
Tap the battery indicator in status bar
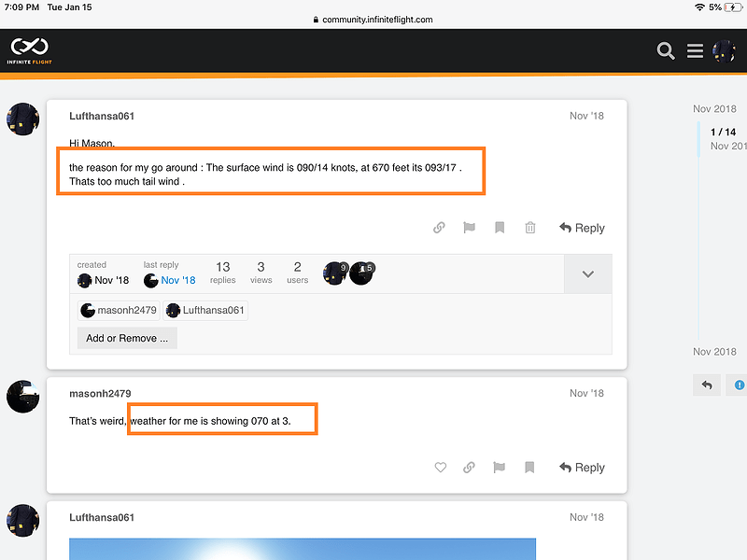coord(733,7)
